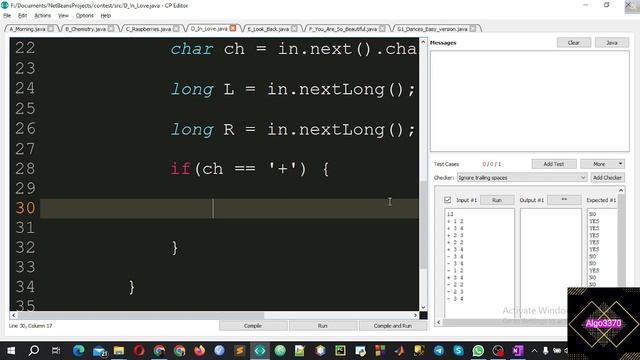Click the Messages output area
The width and height of the screenshot is (640, 360).
point(529,101)
